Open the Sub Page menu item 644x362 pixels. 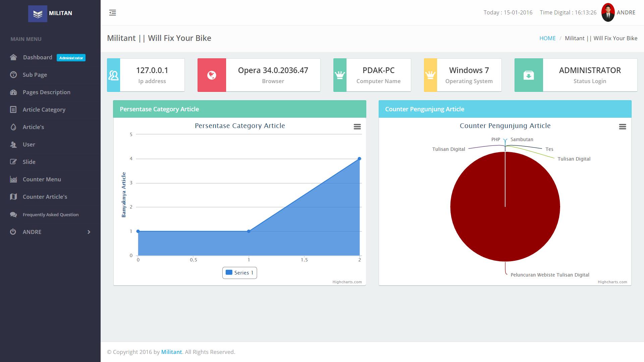click(x=35, y=75)
